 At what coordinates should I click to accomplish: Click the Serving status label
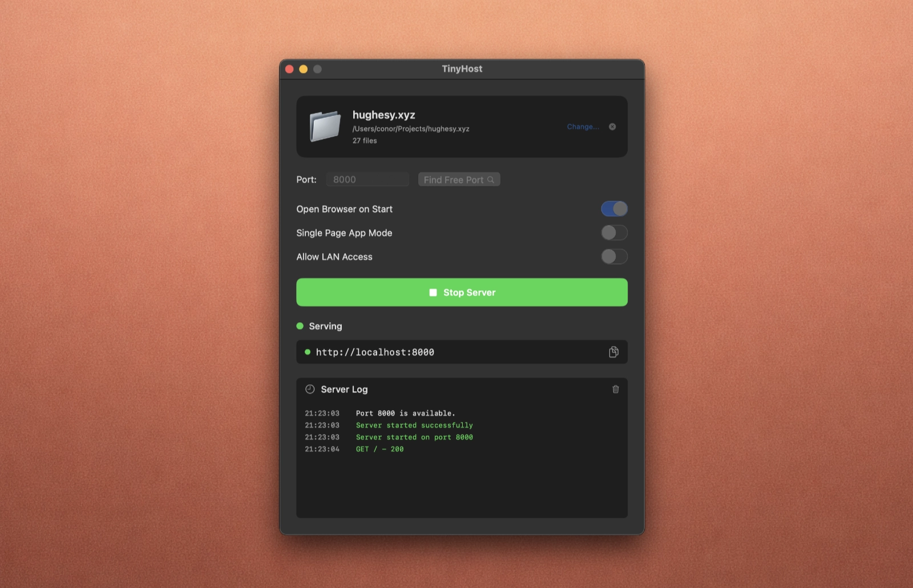click(325, 326)
